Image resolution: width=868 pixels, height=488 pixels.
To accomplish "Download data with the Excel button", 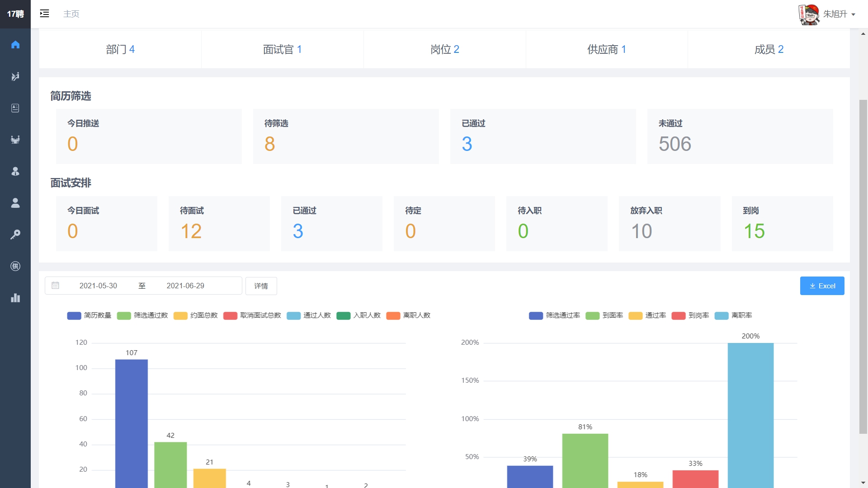I will click(x=822, y=286).
